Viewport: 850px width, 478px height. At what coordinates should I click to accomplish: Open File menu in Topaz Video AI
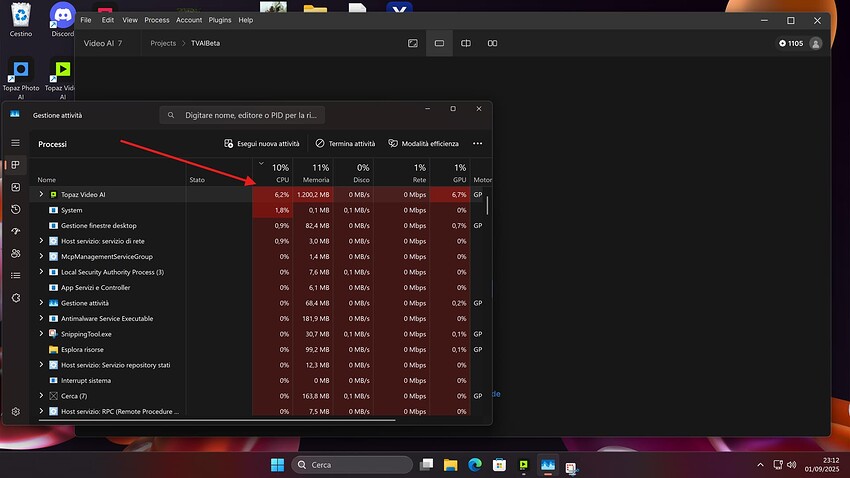tap(86, 20)
